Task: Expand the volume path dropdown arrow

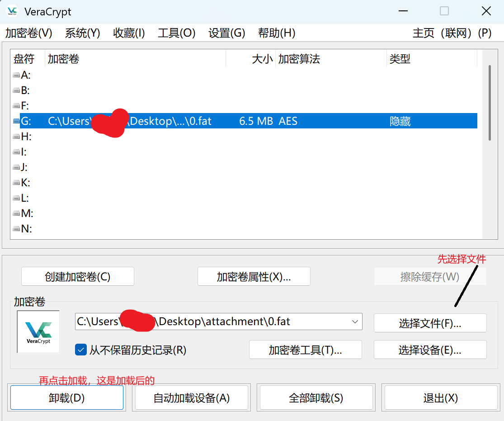Action: [355, 322]
